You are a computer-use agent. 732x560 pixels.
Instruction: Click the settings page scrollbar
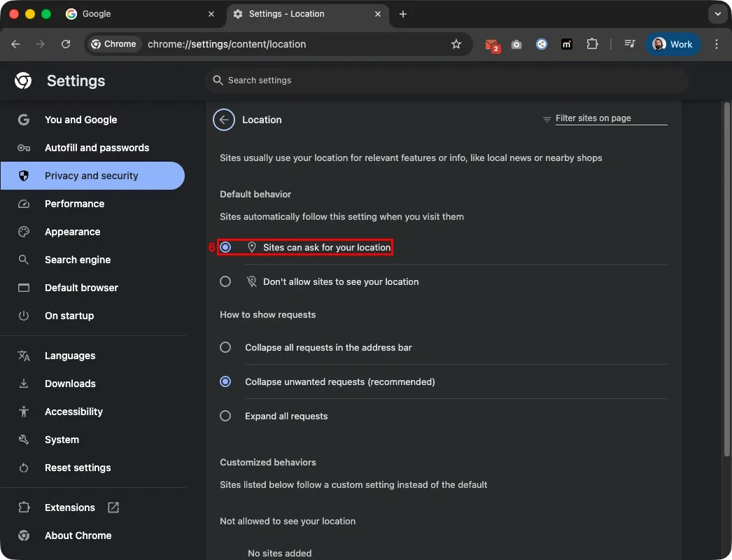coord(726,279)
